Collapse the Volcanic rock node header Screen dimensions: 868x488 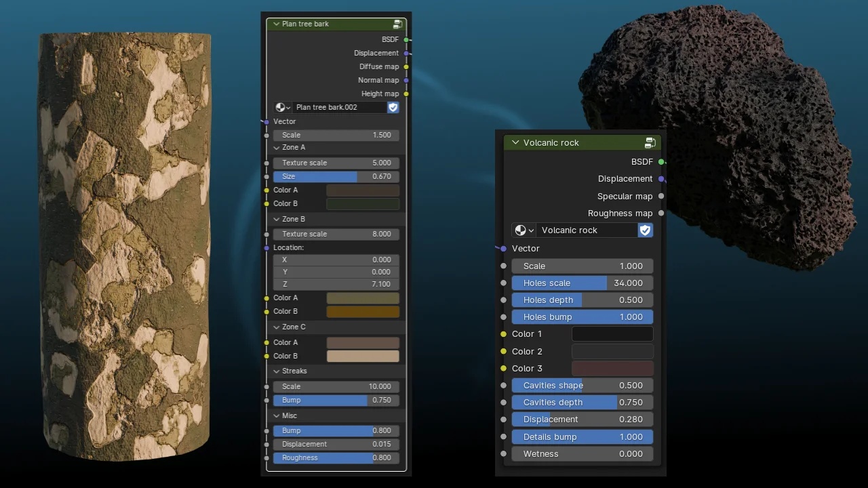tap(516, 142)
